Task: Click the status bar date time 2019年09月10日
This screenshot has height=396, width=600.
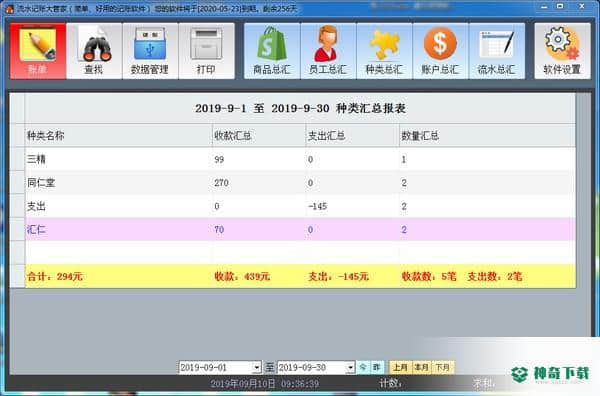Action: coord(265,383)
